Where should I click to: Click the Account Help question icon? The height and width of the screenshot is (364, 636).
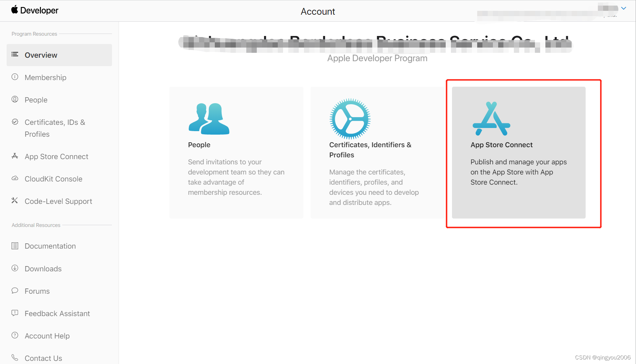[x=15, y=335]
